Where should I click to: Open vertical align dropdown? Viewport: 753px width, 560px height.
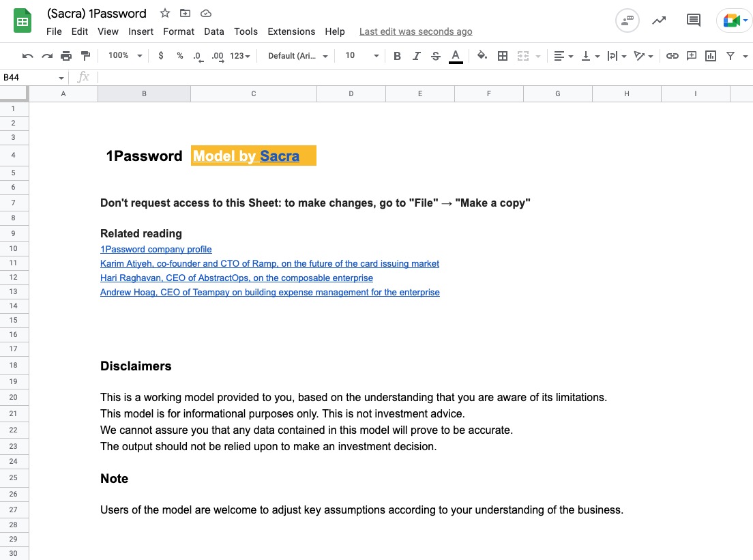coord(590,56)
